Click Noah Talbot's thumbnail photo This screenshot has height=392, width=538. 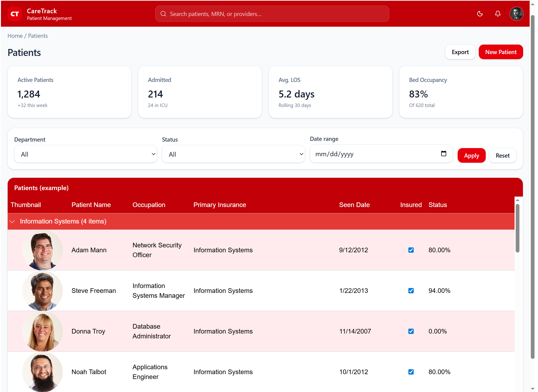[x=42, y=372]
